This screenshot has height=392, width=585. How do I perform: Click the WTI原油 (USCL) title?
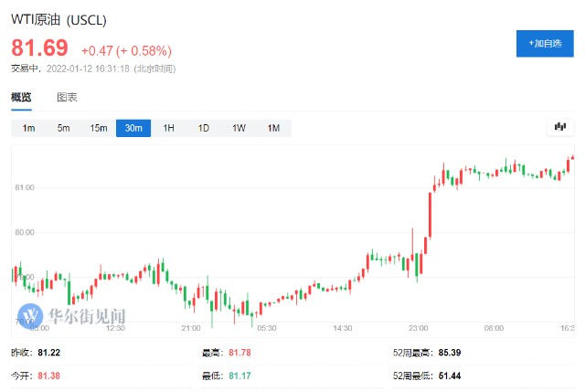tap(58, 19)
